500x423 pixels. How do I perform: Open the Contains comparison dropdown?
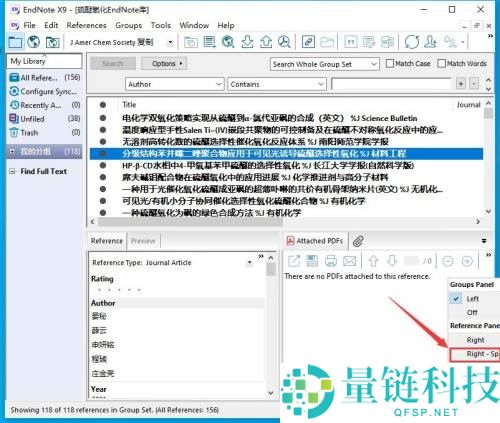coord(277,84)
